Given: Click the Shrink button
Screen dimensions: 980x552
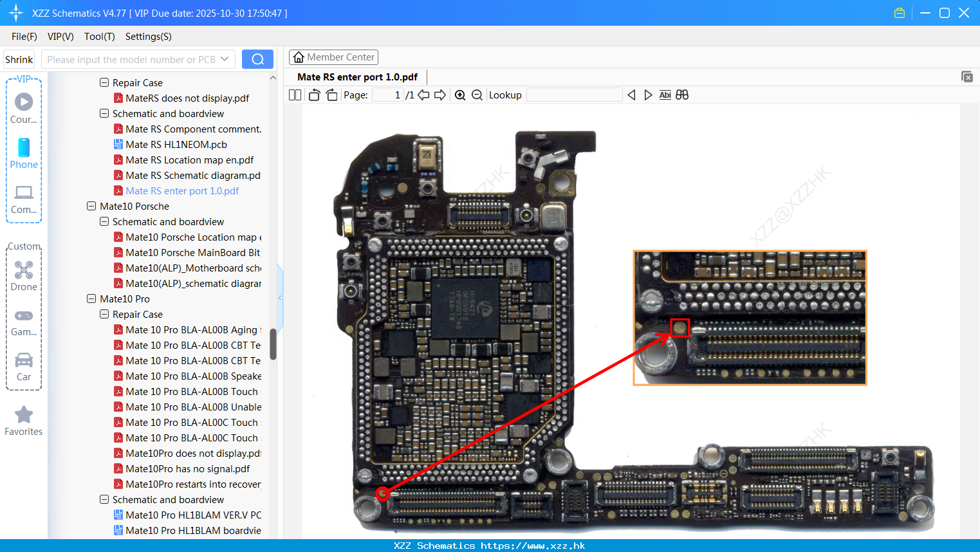Looking at the screenshot, I should [x=19, y=59].
